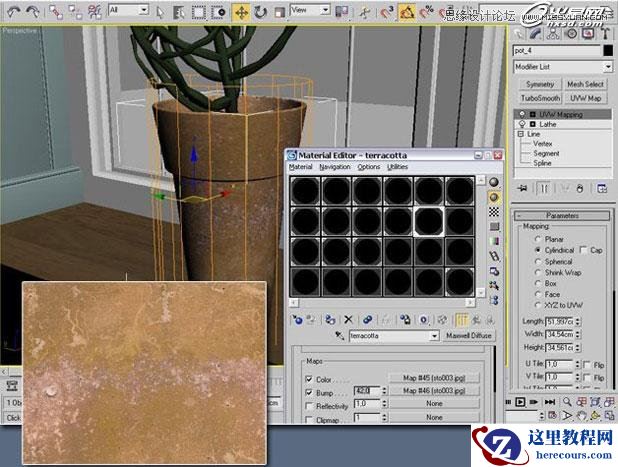Image resolution: width=618 pixels, height=467 pixels.
Task: Uncheck the Bump map checkbox
Action: 308,390
